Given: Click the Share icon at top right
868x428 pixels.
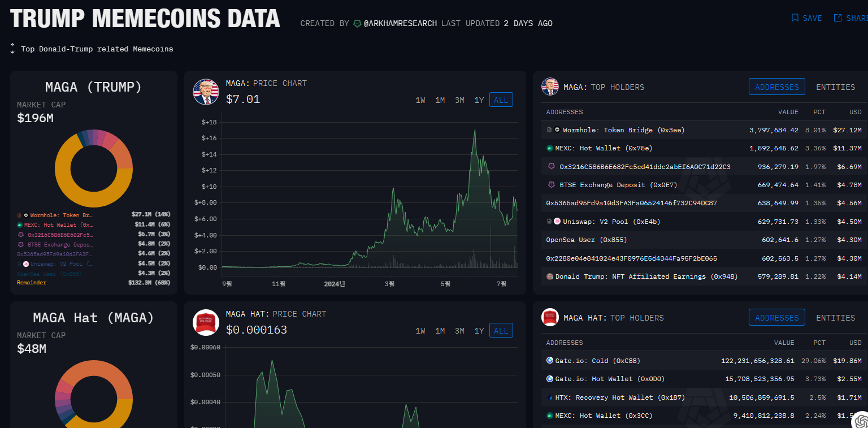Looking at the screenshot, I should (837, 18).
